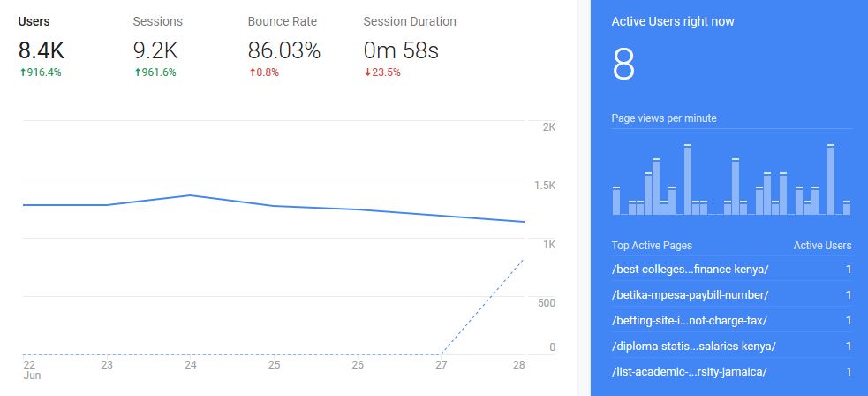
Task: Open the /diploma-statis...salaries-kenya/ page
Action: pos(693,346)
